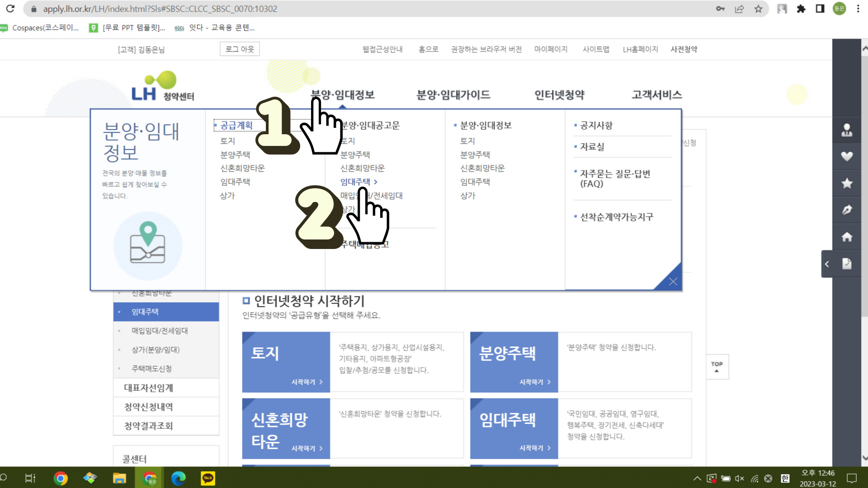Toggle Korean/English input mode in system tray
This screenshot has height=488, width=868.
(x=784, y=478)
